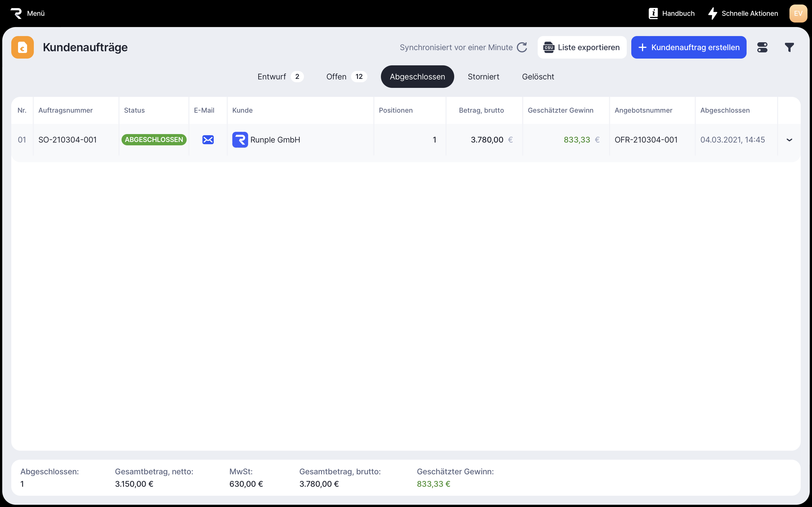Select the Storniert tab
812x507 pixels.
coord(483,77)
